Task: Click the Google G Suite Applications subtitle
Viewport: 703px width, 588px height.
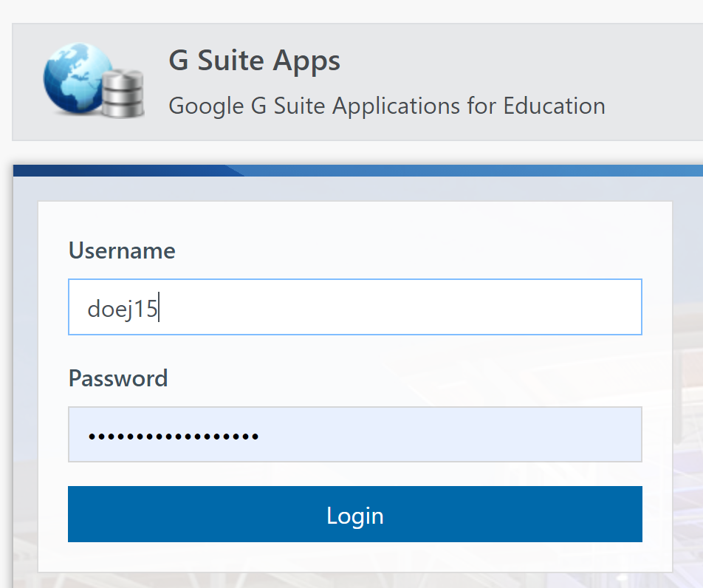Action: (x=387, y=107)
